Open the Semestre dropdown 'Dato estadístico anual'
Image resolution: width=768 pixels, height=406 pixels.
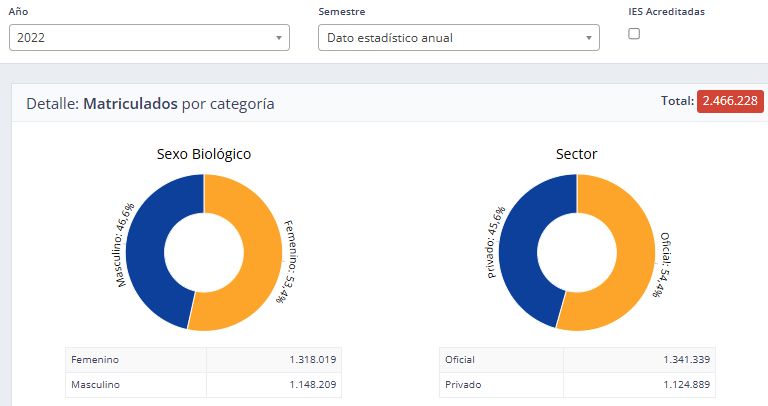coord(459,38)
